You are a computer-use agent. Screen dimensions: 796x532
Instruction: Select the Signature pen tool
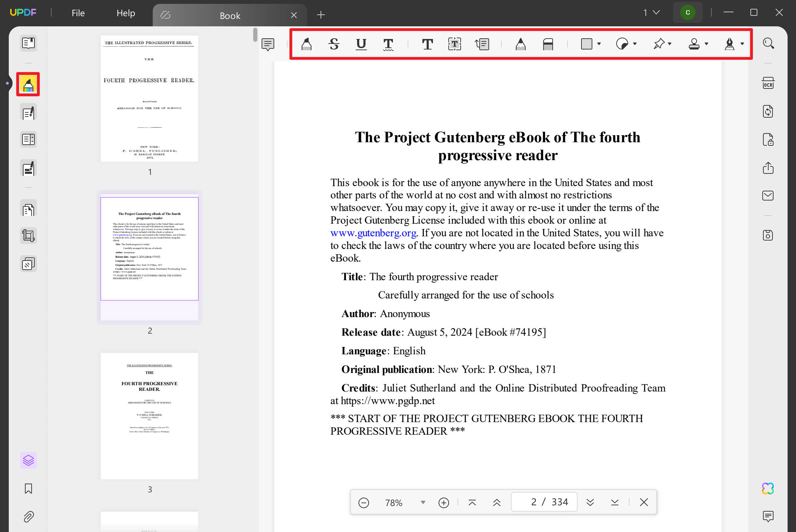[730, 44]
